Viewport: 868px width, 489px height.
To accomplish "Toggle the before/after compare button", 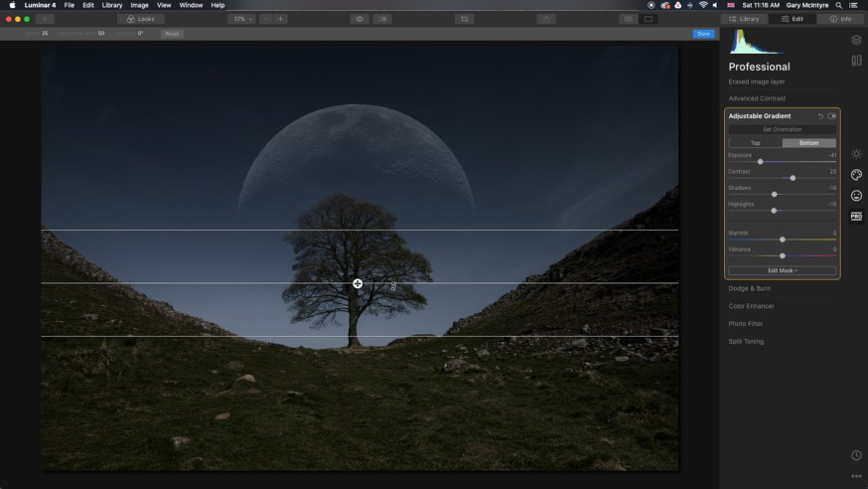I will [382, 19].
